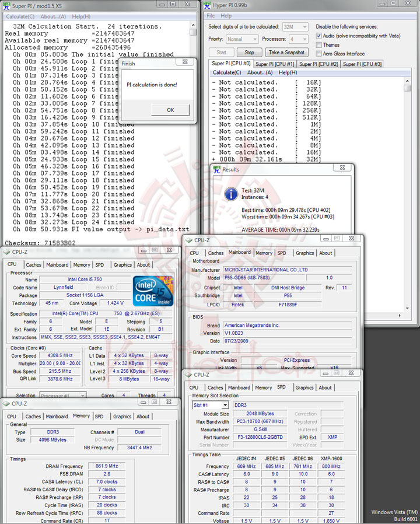Image resolution: width=420 pixels, height=524 pixels.
Task: Open File menu in Hyper PI
Action: (211, 16)
